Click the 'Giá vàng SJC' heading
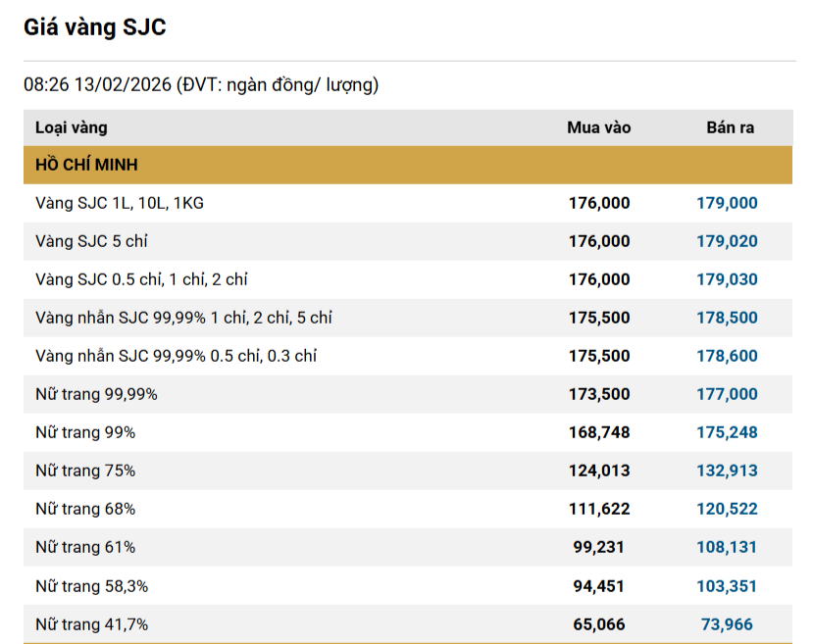Viewport: 813px width, 644px height. 95,27
